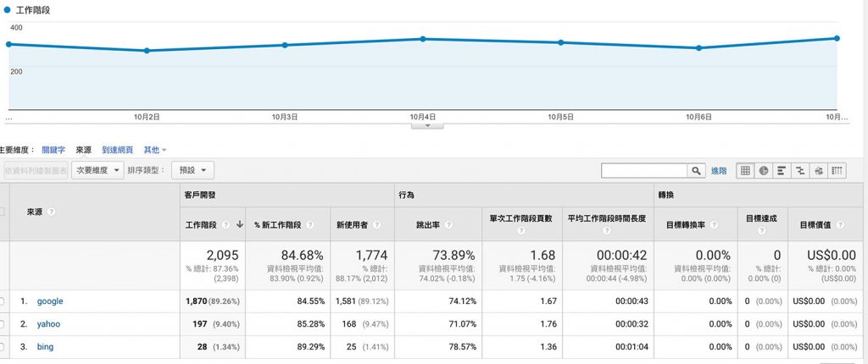Viewport: 868px width, 364px height.
Task: Open the yahoo source link
Action: (48, 324)
